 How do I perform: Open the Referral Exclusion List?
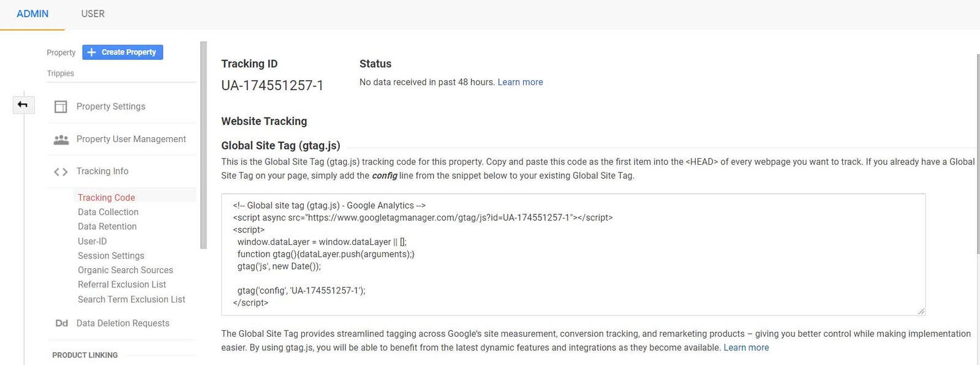(x=122, y=285)
